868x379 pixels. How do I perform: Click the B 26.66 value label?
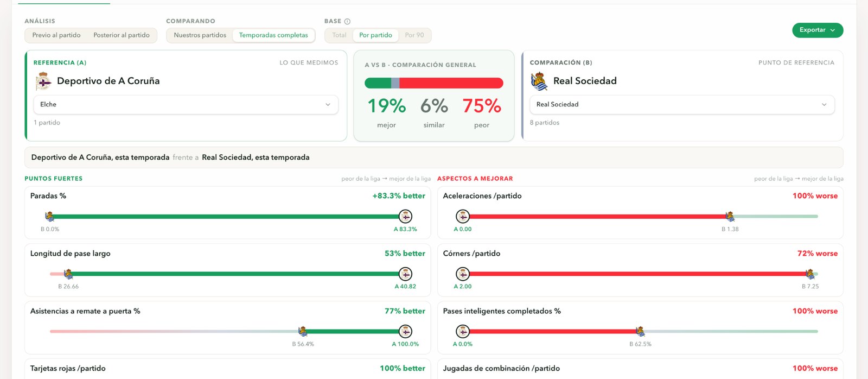pyautogui.click(x=68, y=287)
